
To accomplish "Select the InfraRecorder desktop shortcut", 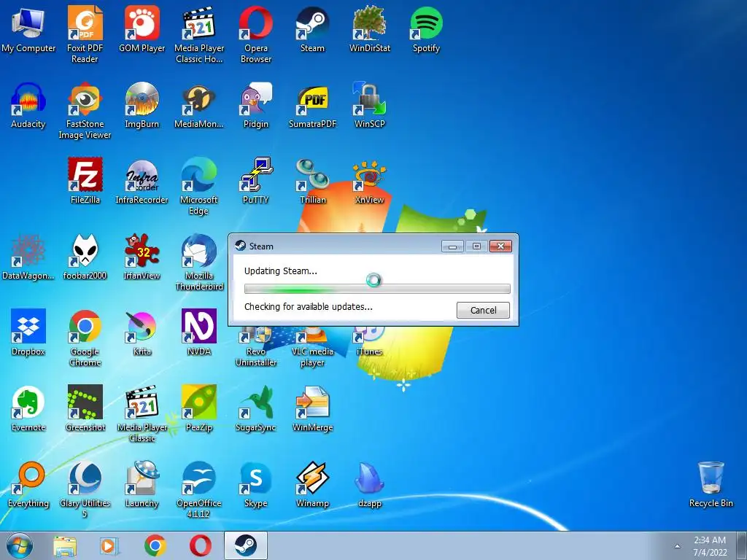I will [142, 182].
